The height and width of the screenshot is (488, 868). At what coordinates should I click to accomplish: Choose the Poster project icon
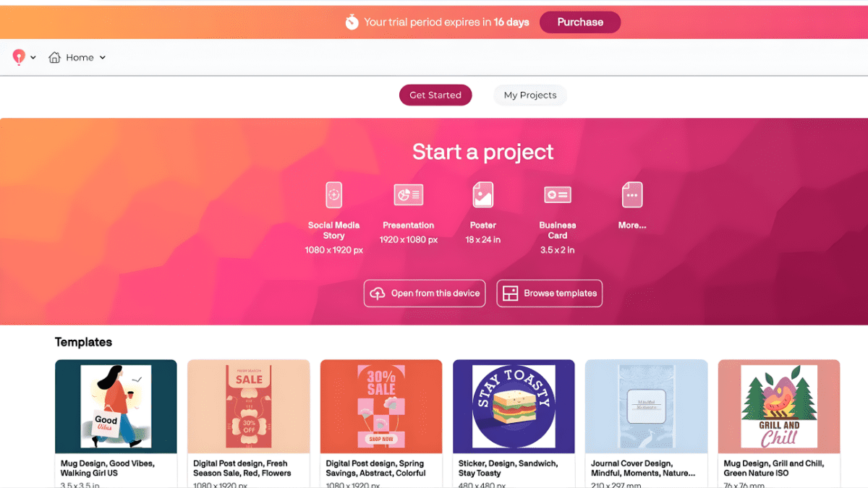(x=483, y=195)
